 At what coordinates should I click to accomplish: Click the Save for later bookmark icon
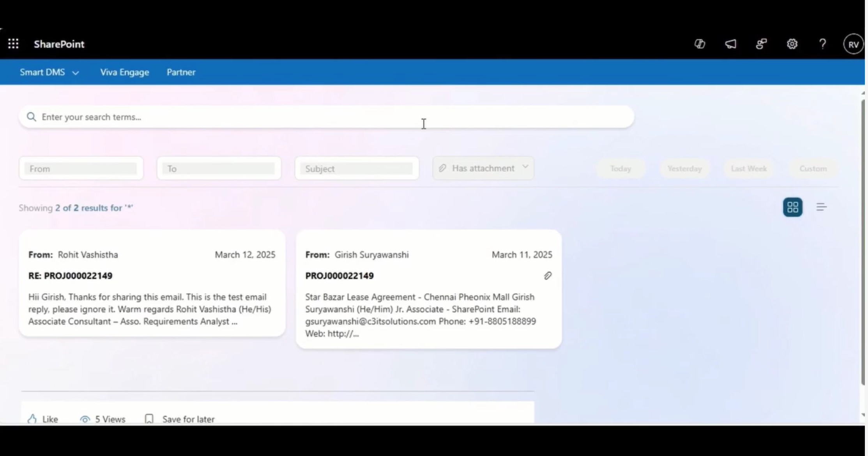click(x=149, y=419)
